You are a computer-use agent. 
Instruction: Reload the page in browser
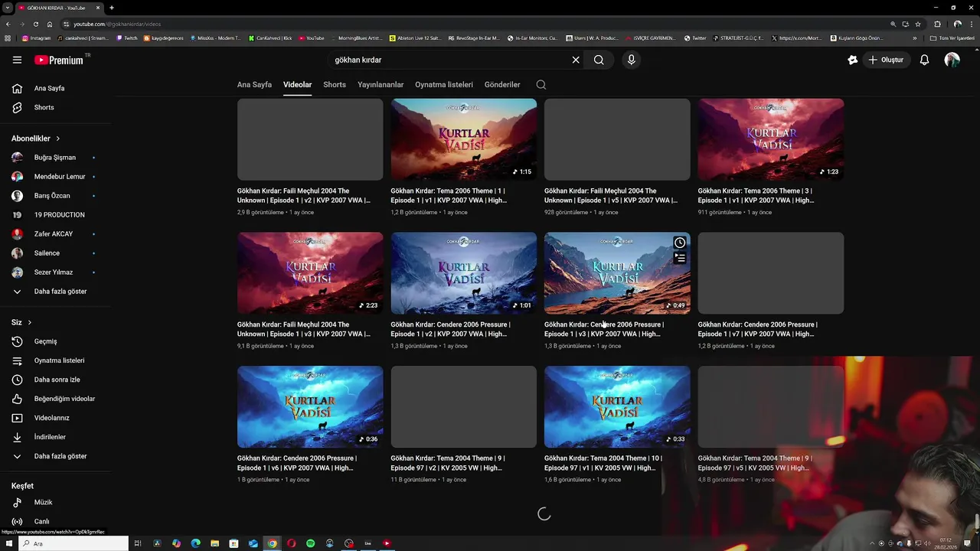(35, 24)
